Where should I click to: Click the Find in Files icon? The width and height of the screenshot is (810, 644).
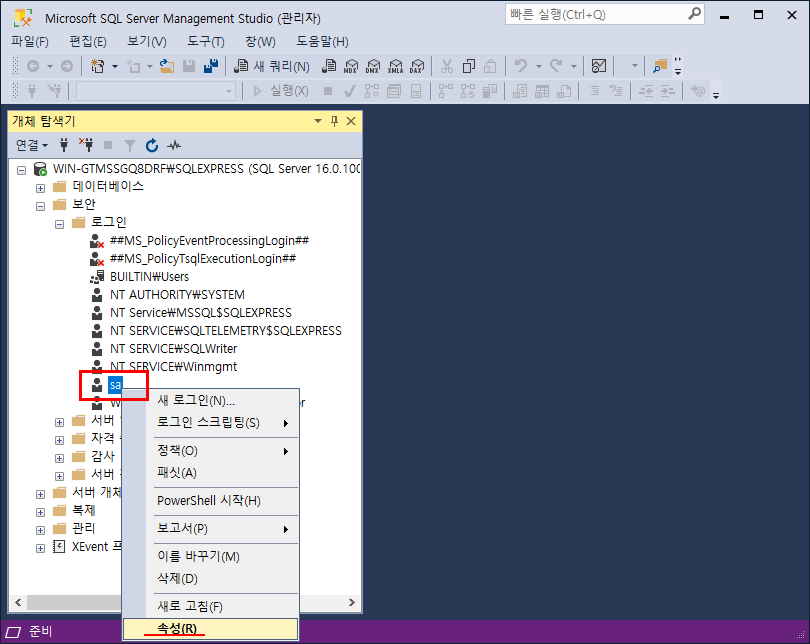tap(660, 66)
